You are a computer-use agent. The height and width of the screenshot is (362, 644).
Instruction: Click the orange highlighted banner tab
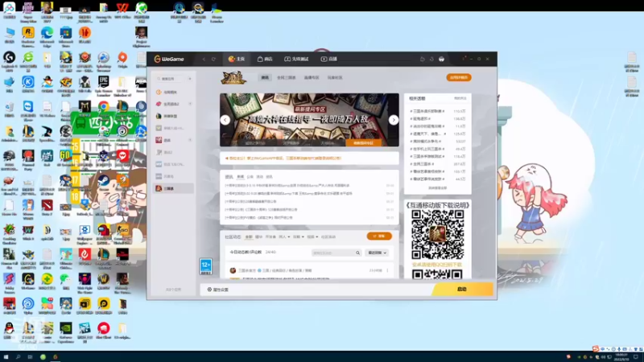pyautogui.click(x=364, y=143)
